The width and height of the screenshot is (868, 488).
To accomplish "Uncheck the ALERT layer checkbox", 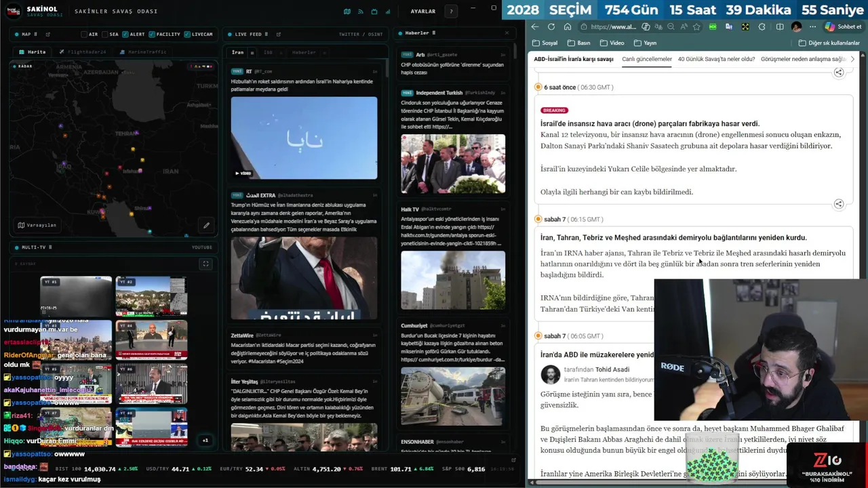I will 125,34.
